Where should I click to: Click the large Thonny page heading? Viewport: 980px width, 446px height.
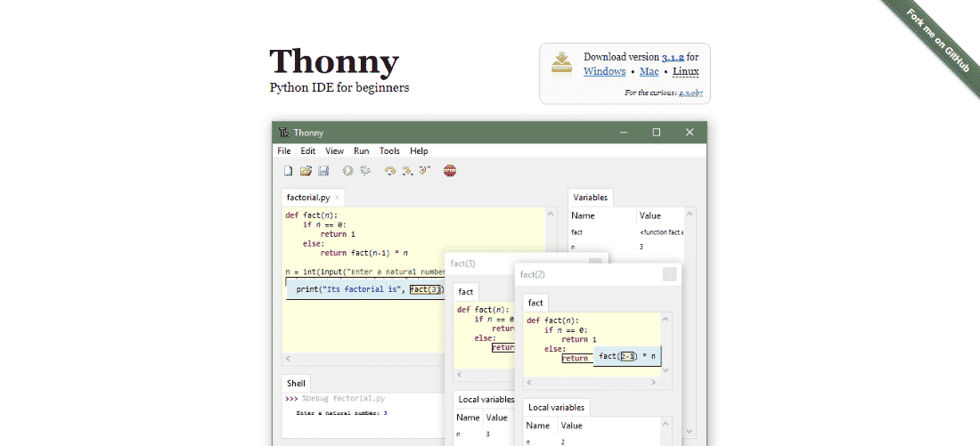pos(334,61)
